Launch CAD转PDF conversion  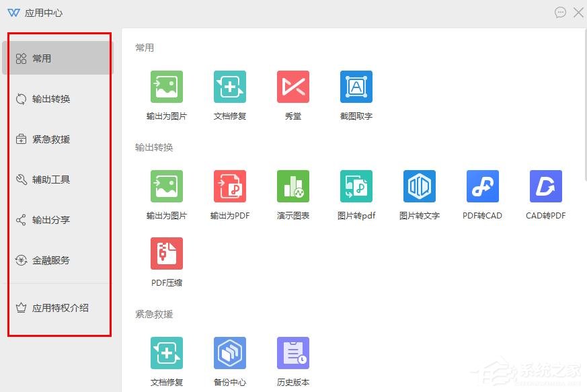545,186
